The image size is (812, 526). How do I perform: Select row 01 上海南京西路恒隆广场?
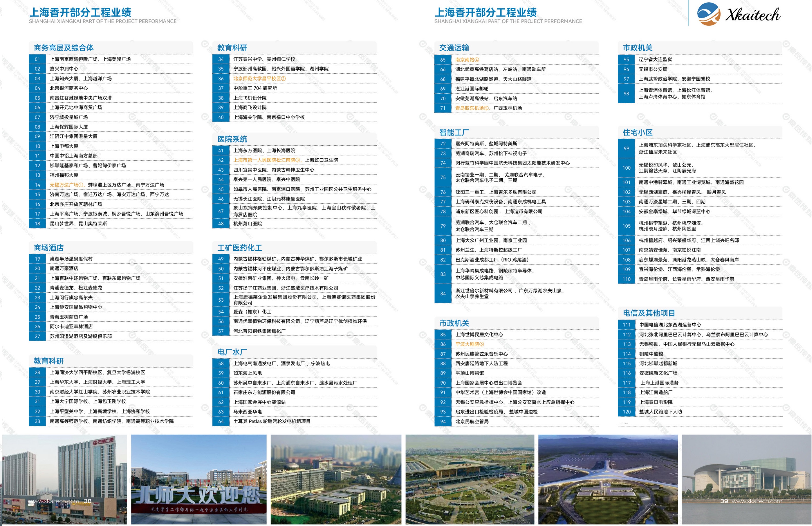point(111,59)
